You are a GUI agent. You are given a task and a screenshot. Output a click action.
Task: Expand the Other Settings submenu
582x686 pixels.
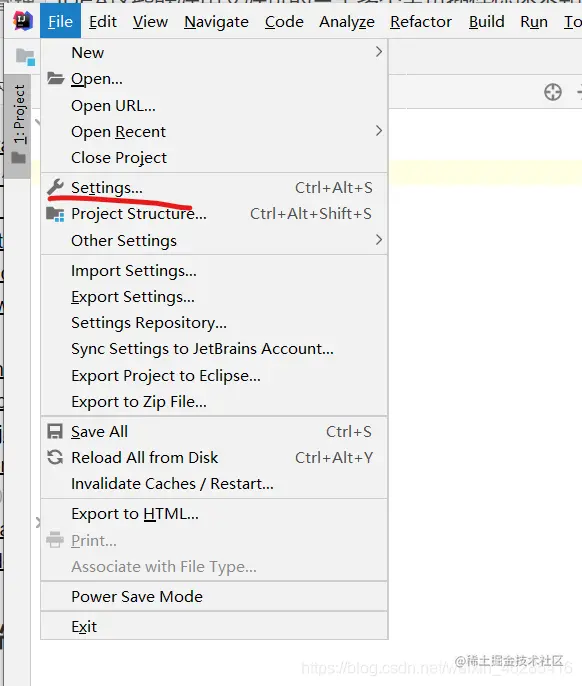click(214, 240)
